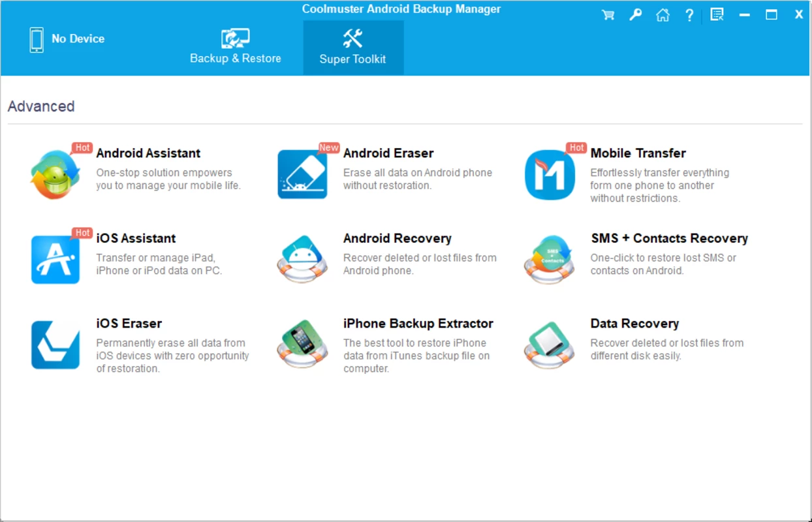Click the Android Eraser icon
This screenshot has height=522, width=812.
coord(302,174)
